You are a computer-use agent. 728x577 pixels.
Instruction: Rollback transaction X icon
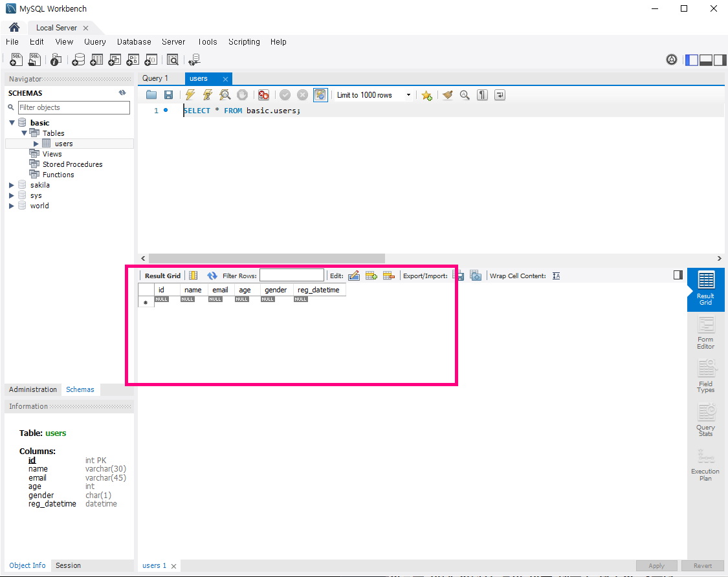coord(302,94)
